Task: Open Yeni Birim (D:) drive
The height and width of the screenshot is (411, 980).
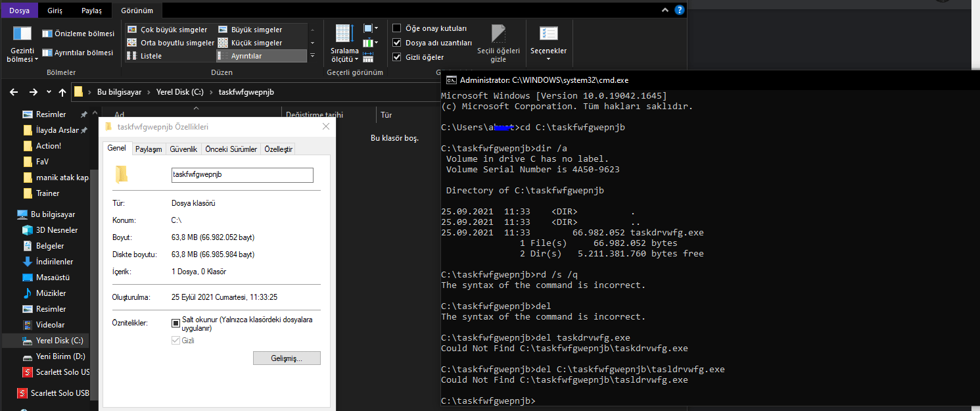Action: [60, 356]
